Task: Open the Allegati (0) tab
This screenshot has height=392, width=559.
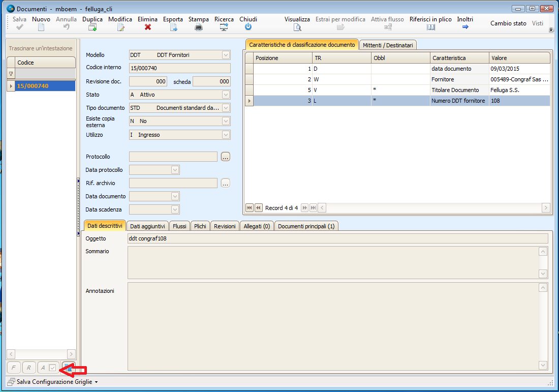Action: click(257, 226)
